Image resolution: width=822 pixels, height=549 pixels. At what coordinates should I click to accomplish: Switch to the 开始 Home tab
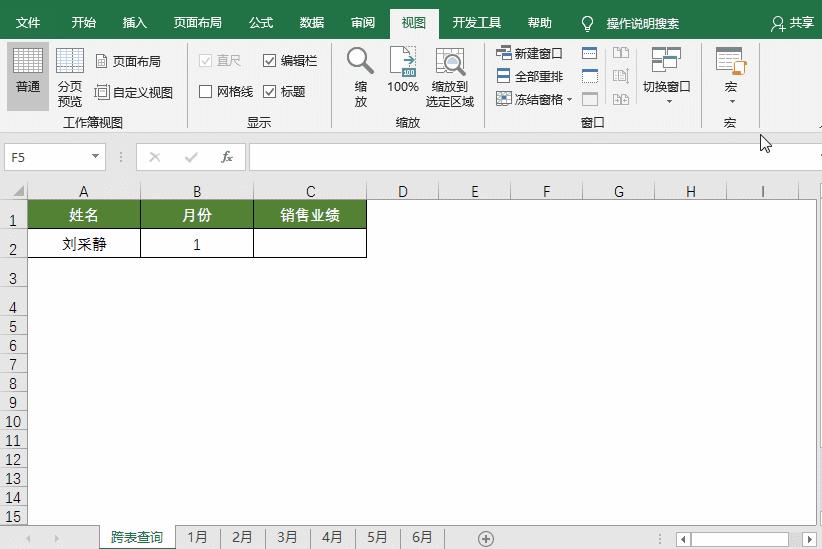(83, 23)
